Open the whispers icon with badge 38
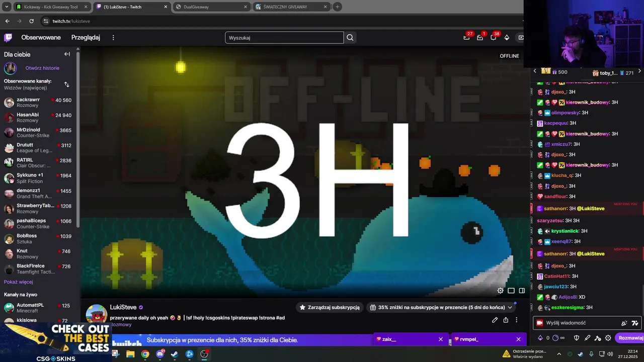644x362 pixels. pos(494,38)
